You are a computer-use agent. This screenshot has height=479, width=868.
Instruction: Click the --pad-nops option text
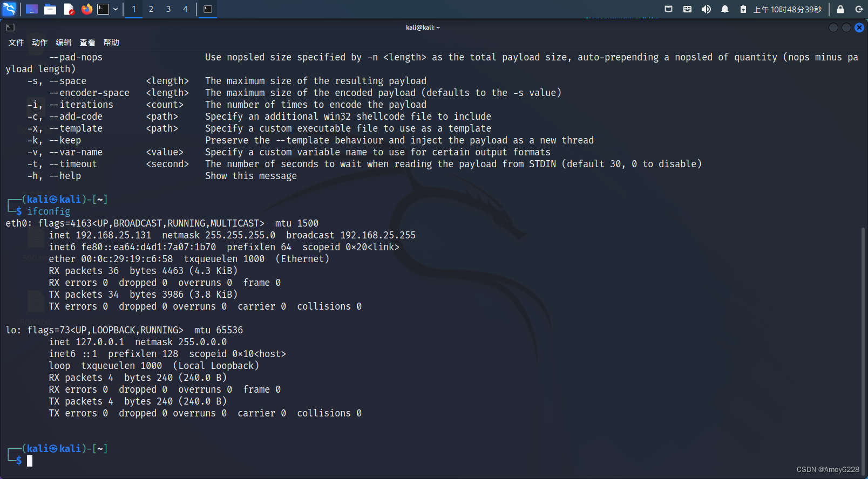click(76, 57)
